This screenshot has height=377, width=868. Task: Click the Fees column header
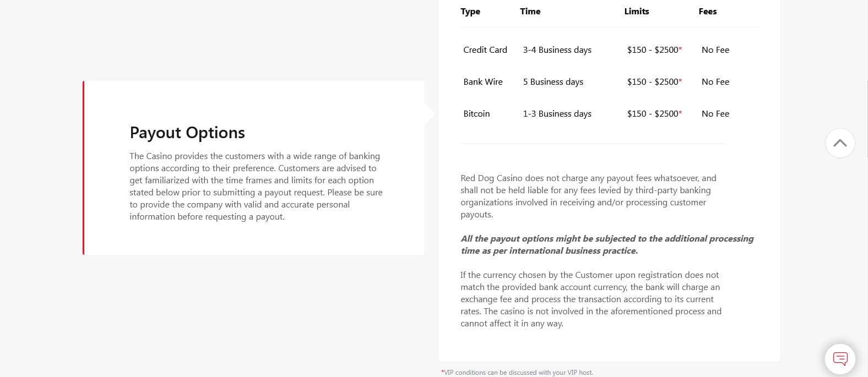point(707,12)
